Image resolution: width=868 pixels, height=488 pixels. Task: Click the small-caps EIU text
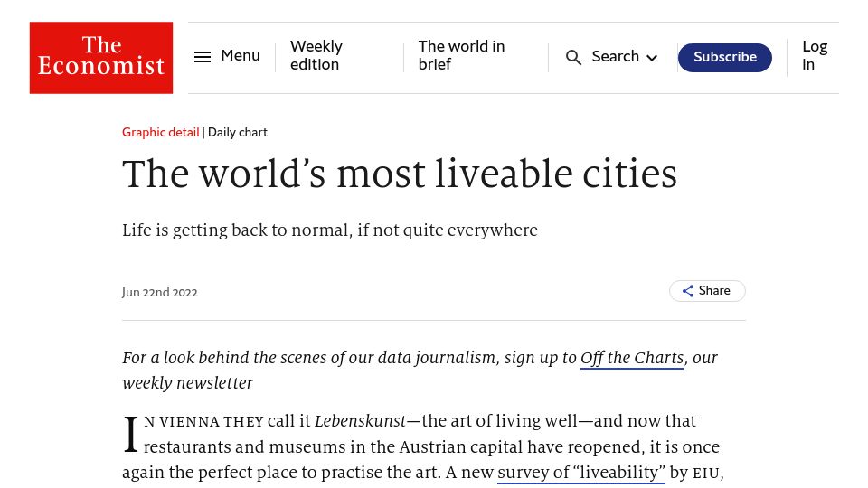[x=706, y=474]
